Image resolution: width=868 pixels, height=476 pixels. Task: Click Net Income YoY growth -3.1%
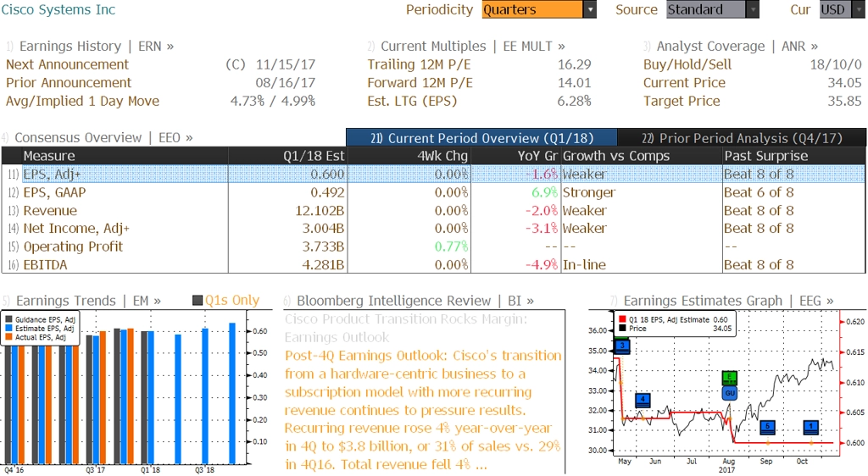542,229
